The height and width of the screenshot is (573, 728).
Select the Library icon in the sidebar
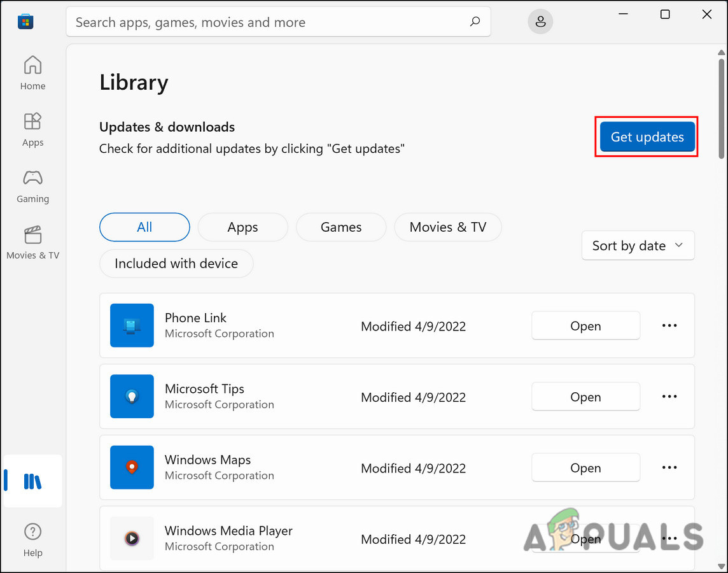pyautogui.click(x=32, y=481)
